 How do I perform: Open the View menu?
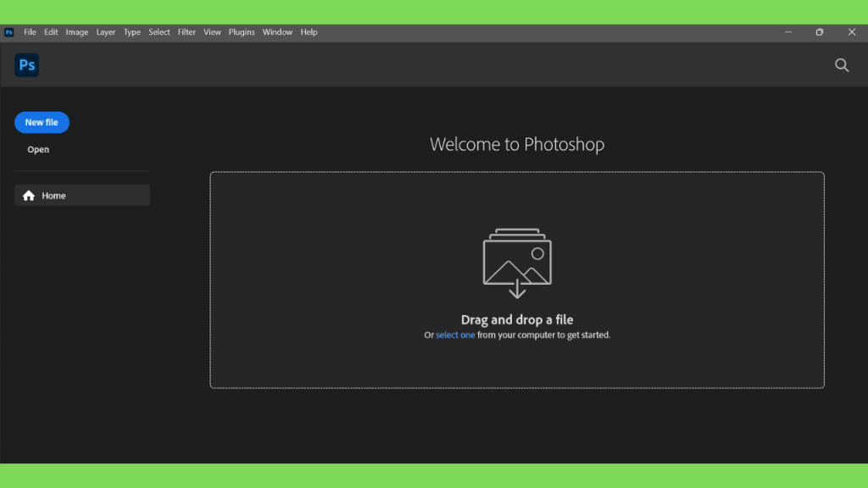pyautogui.click(x=212, y=32)
